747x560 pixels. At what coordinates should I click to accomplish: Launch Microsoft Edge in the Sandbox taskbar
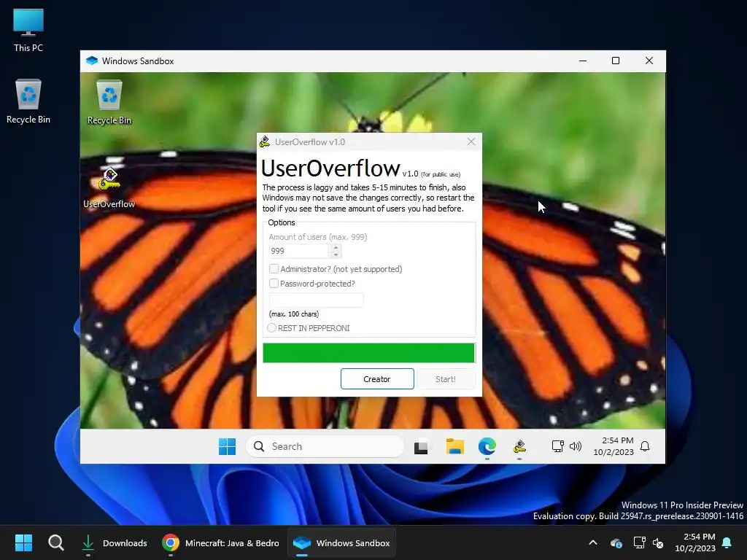coord(487,447)
